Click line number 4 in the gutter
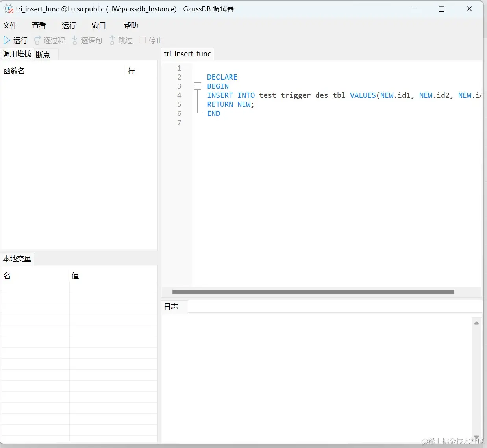Screen dimensions: 487x448 pyautogui.click(x=179, y=95)
